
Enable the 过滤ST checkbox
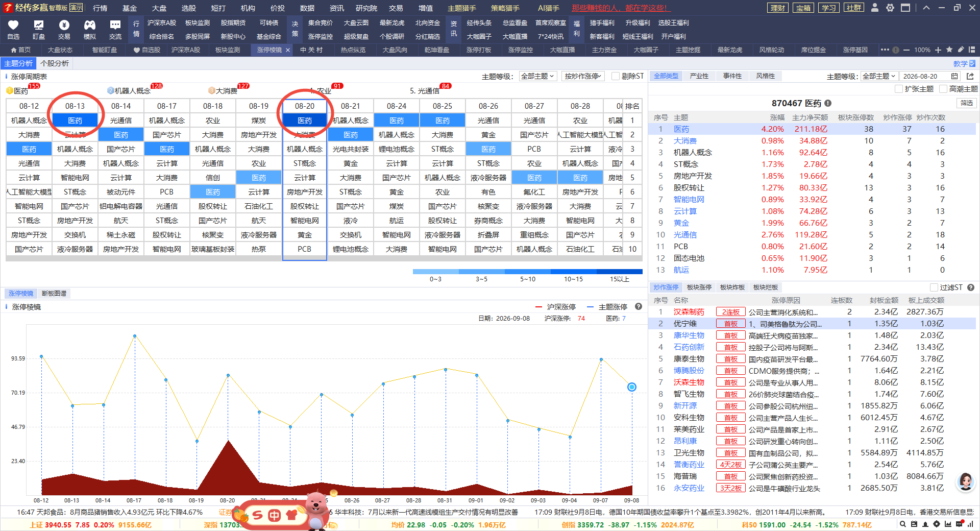tap(934, 287)
